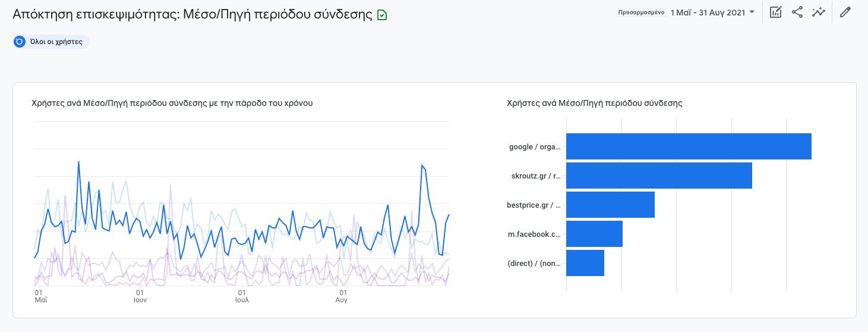Select the skroutz.gr referral bar
This screenshot has width=868, height=332.
coord(658,176)
